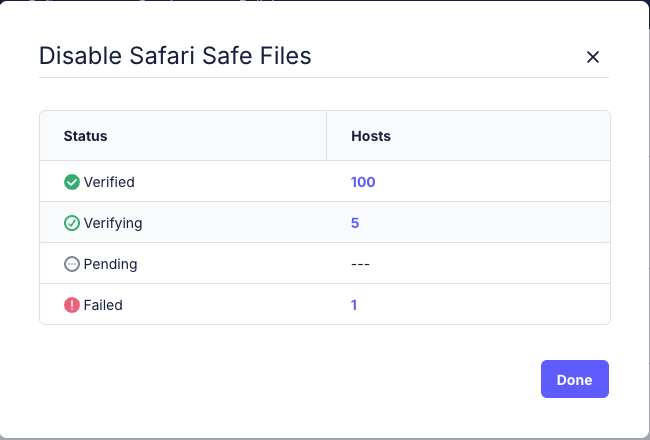Click the green Verified checkmark icon
The height and width of the screenshot is (440, 650).
click(x=72, y=182)
